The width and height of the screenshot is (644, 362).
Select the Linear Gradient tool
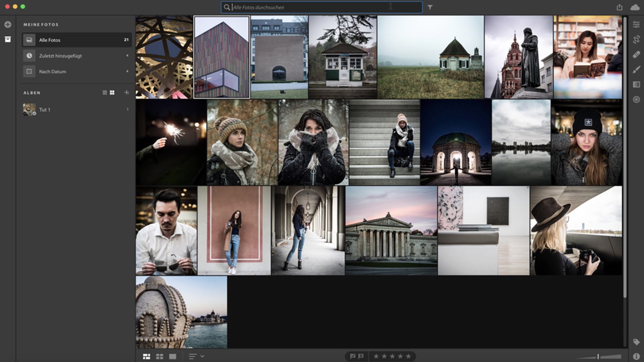coord(636,84)
